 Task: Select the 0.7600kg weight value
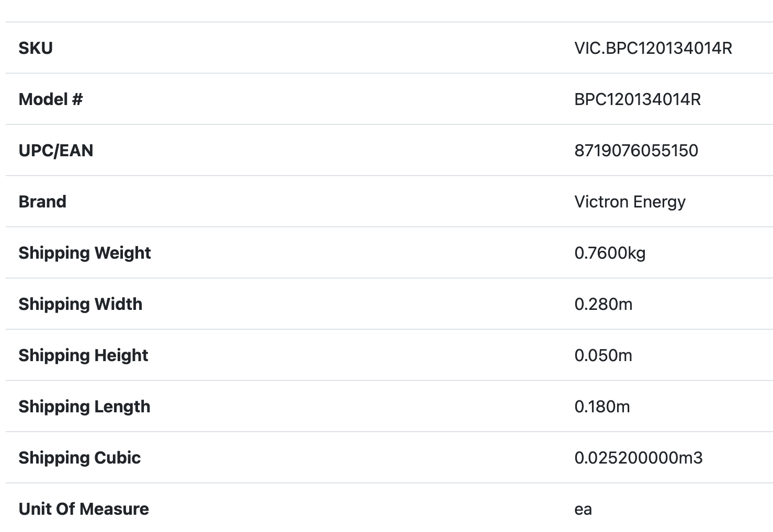pos(610,253)
